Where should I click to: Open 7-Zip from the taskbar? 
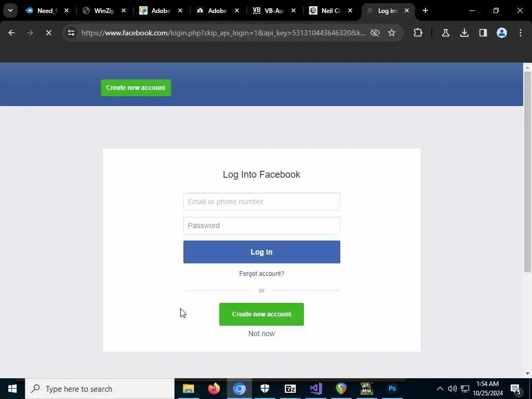coord(290,389)
